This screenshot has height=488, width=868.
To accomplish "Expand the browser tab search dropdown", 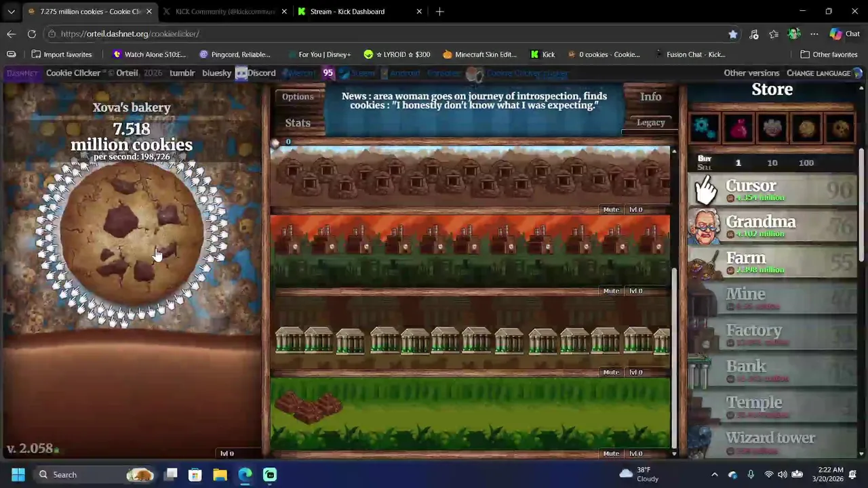I will [x=12, y=12].
